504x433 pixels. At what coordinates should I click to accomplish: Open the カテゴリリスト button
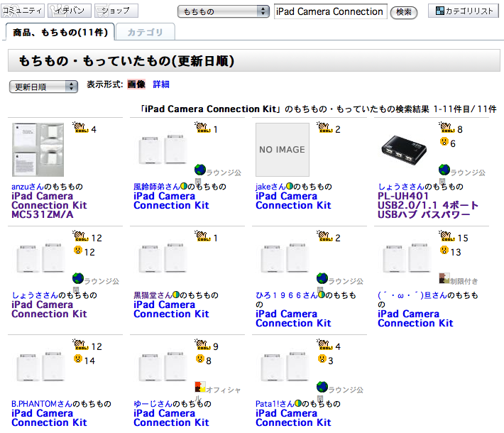point(463,11)
